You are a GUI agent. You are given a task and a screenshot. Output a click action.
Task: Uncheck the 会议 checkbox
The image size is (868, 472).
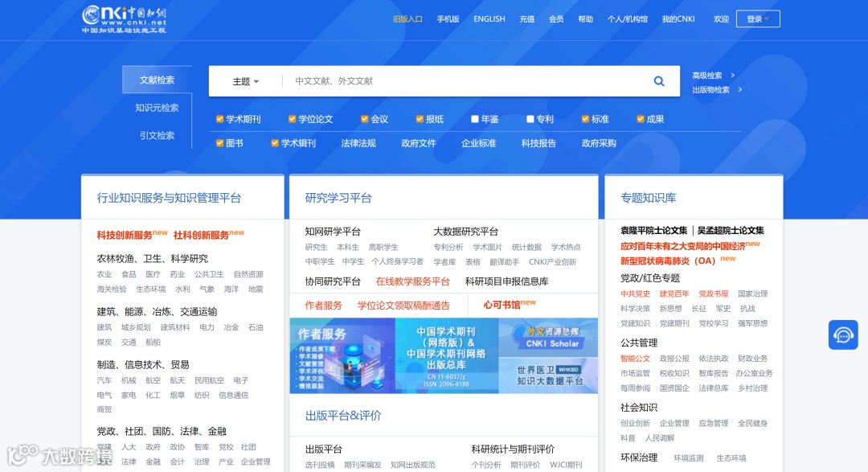tap(364, 119)
